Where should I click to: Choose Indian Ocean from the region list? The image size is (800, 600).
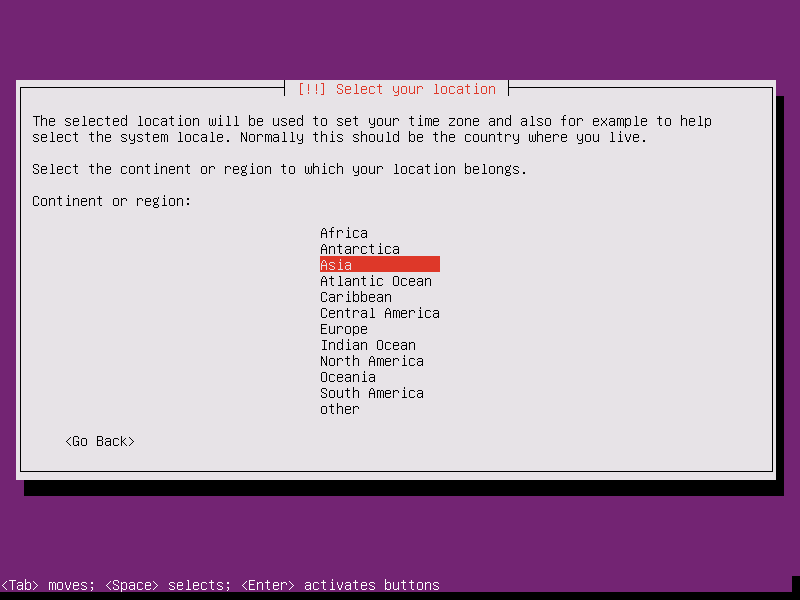pyautogui.click(x=367, y=345)
